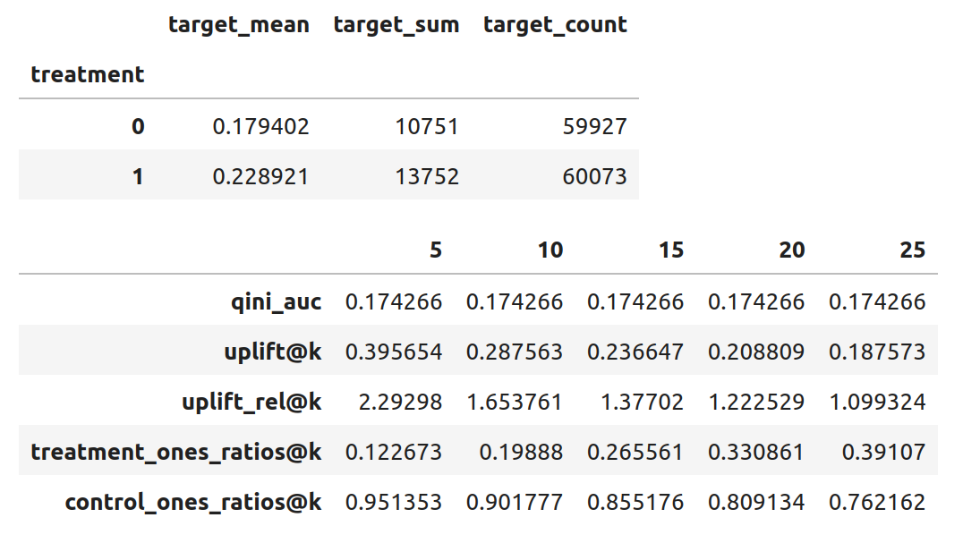980x543 pixels.
Task: Select the treatment 0 row label
Action: pos(138,127)
